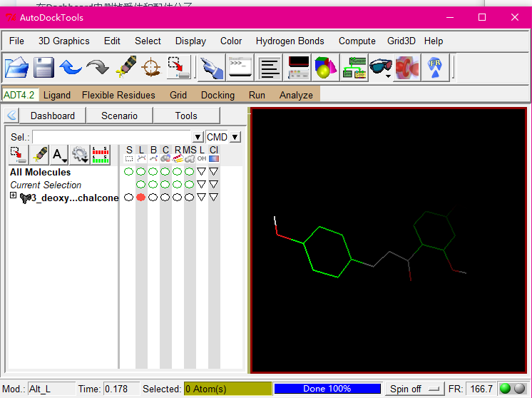Open the CMD dropdown arrow
This screenshot has height=398, width=532.
click(235, 137)
